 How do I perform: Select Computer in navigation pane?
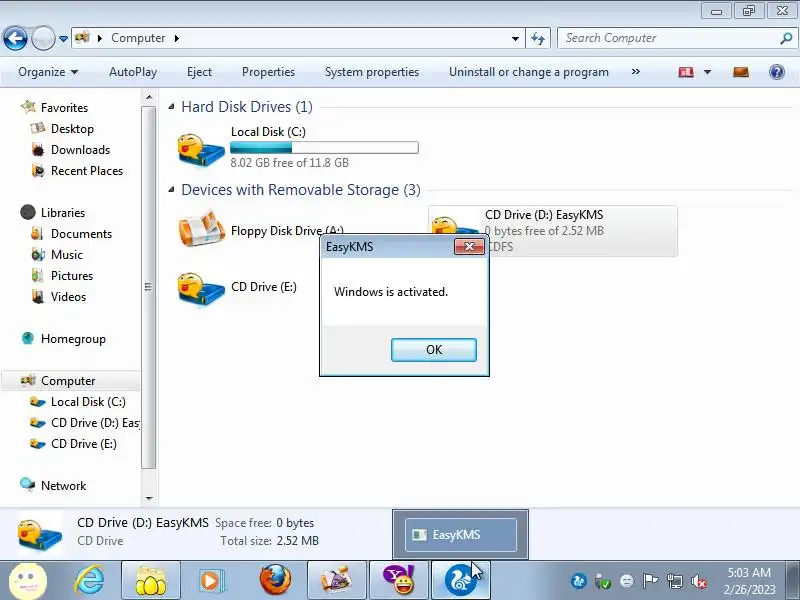click(68, 381)
